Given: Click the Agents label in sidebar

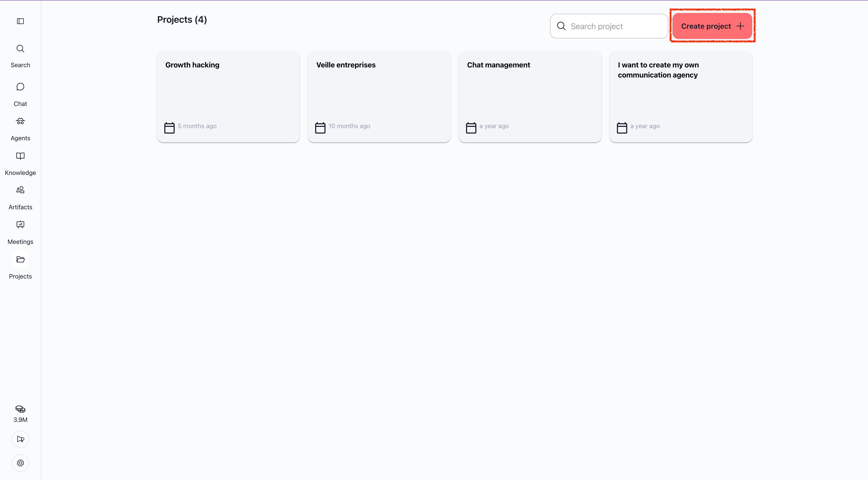Looking at the screenshot, I should tap(20, 138).
